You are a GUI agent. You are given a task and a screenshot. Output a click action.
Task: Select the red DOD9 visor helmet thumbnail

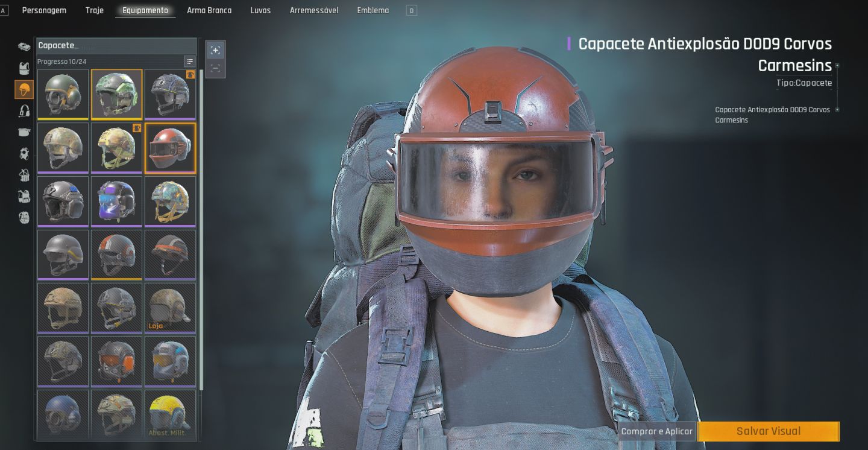point(170,148)
